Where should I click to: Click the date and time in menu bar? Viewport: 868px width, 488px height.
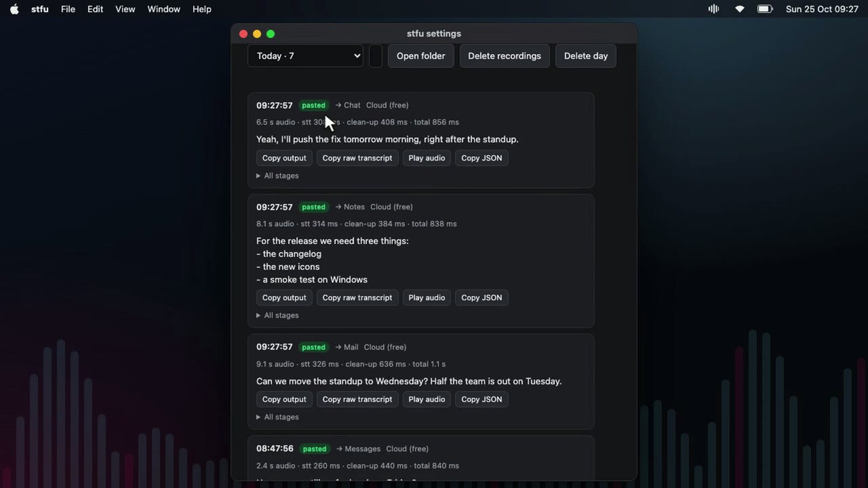point(822,9)
